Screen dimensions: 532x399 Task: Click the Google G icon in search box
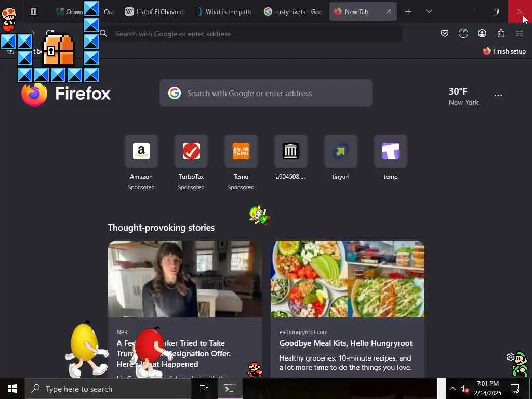[175, 93]
